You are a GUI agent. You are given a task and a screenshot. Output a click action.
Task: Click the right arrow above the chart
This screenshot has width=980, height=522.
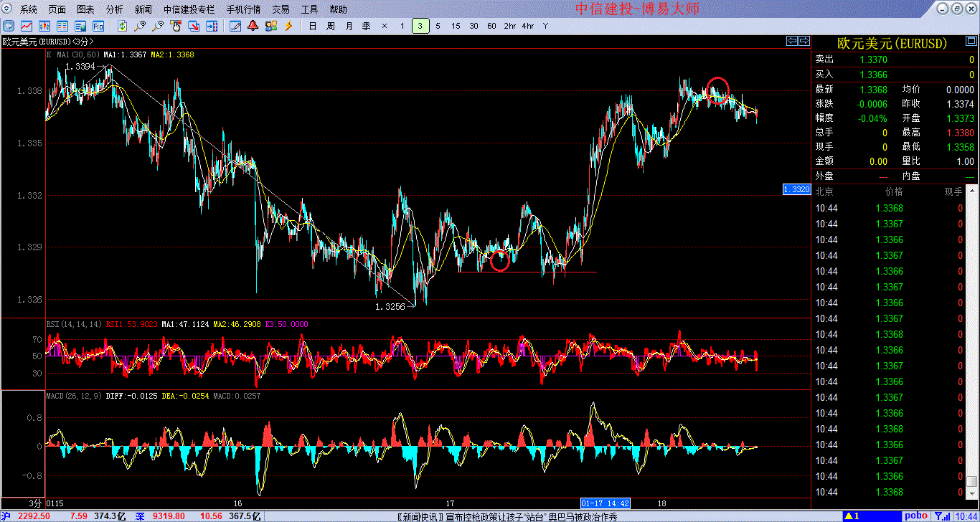coord(804,41)
